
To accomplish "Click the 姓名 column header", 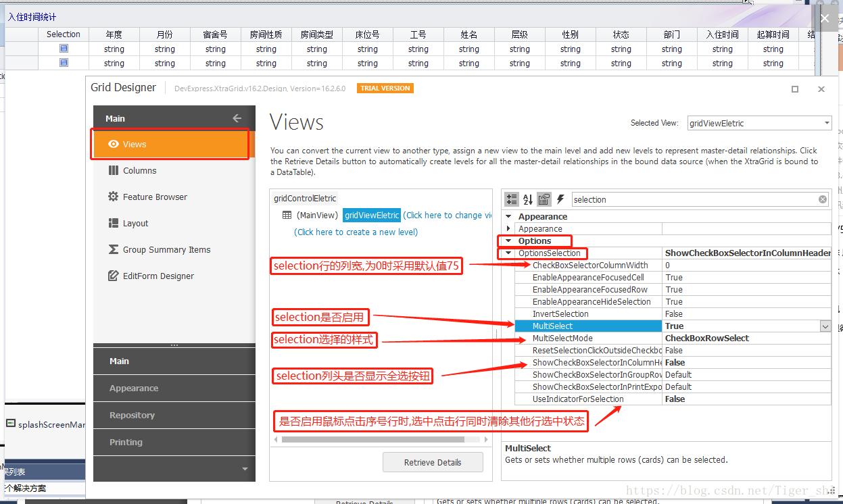I will tap(469, 34).
